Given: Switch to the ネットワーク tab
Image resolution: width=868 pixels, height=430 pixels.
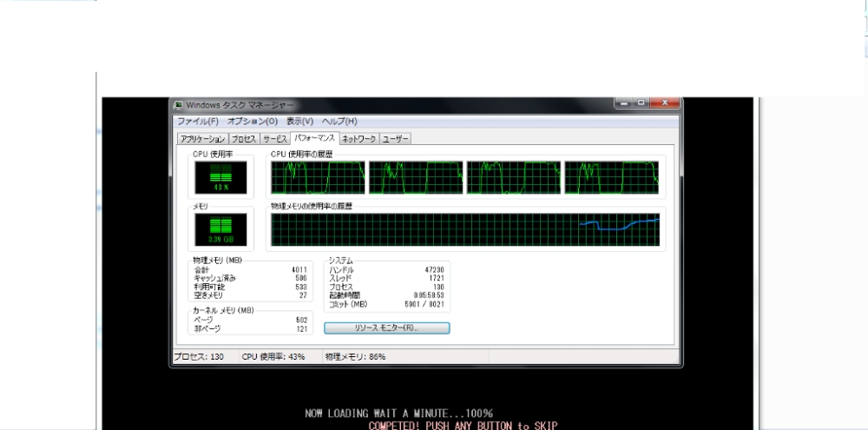Looking at the screenshot, I should 358,139.
